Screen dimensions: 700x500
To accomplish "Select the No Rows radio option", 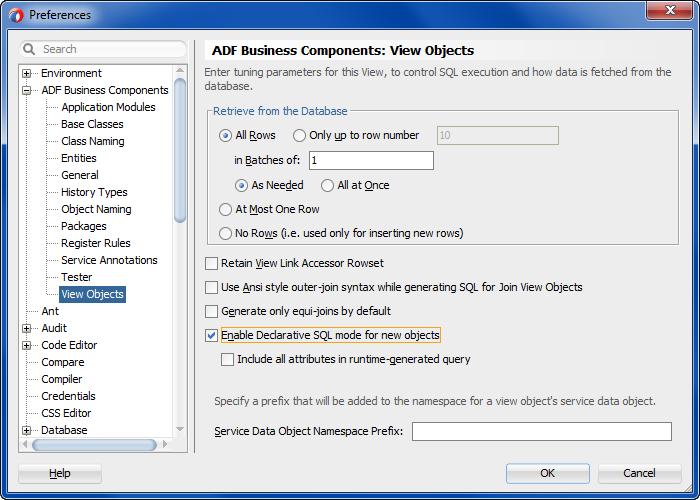I will tap(225, 233).
